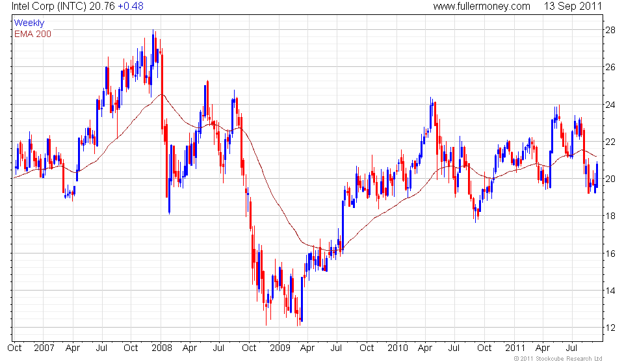Click the 2010 year label on the time axis
The height and width of the screenshot is (364, 637).
[397, 348]
